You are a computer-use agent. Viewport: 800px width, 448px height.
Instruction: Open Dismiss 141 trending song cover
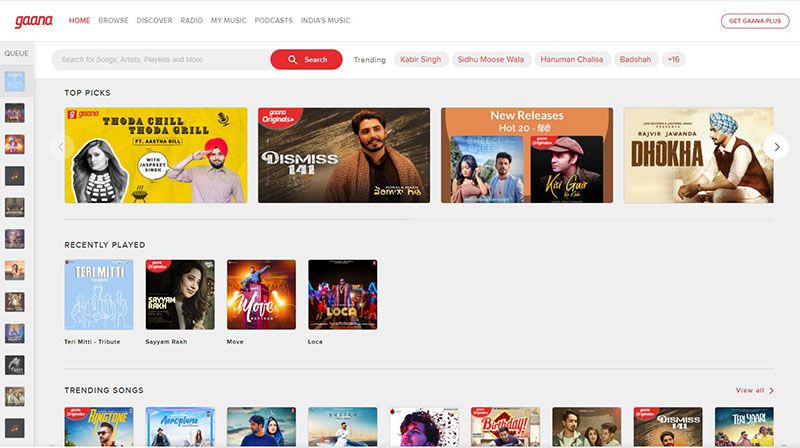668,427
